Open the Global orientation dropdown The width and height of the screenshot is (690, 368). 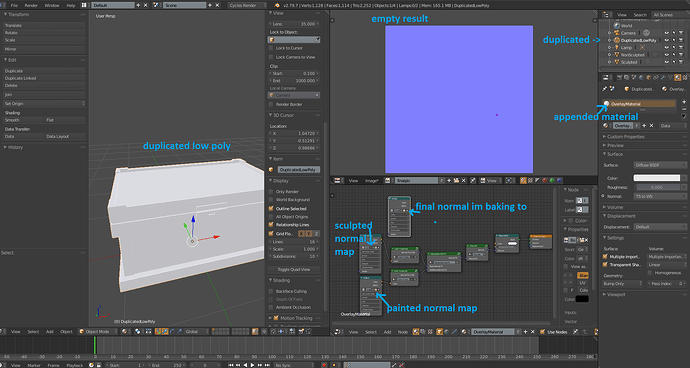coord(195,331)
